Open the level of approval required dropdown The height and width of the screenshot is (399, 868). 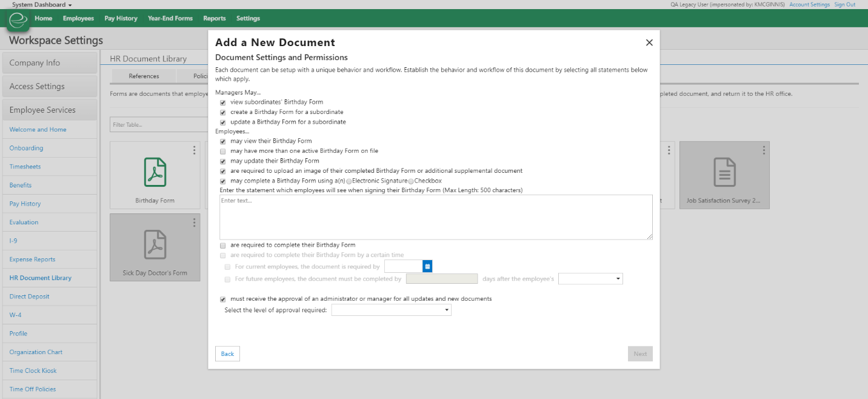[x=392, y=310]
